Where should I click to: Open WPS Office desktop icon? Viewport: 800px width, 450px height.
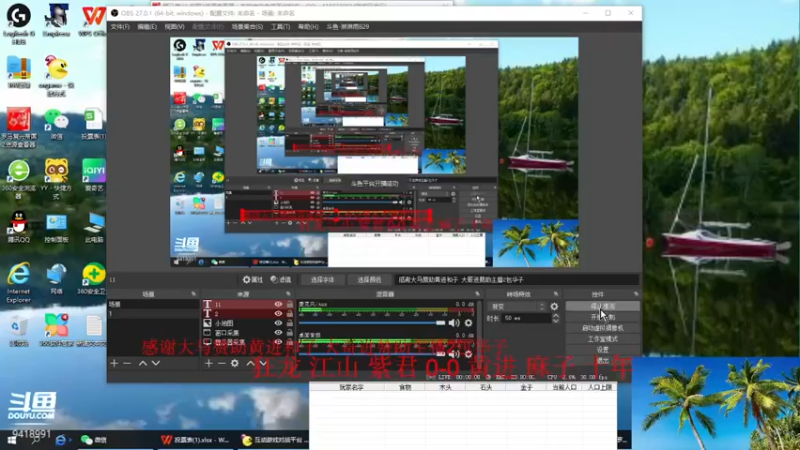tap(93, 20)
